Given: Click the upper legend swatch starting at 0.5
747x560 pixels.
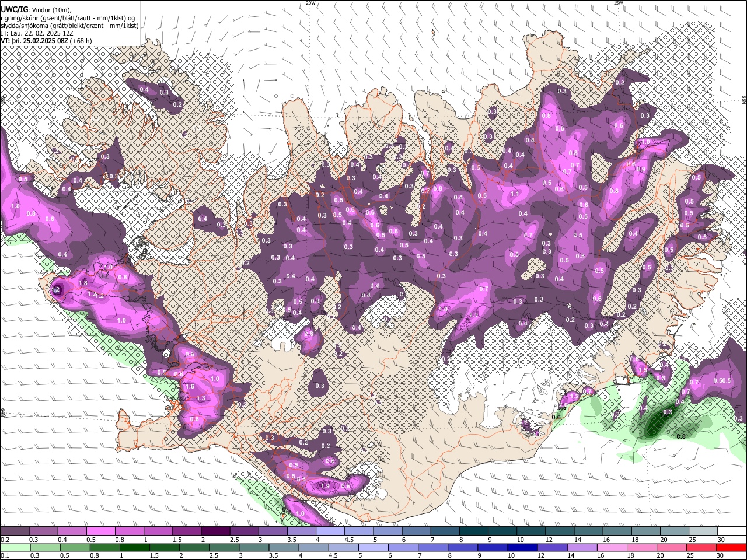Looking at the screenshot, I should point(101,531).
